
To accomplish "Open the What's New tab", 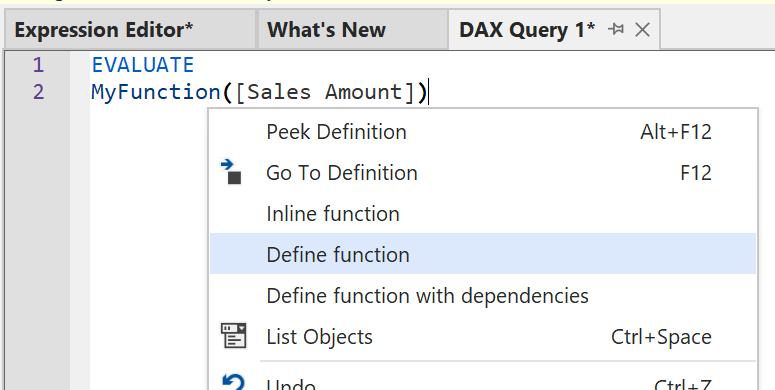I will 352,30.
